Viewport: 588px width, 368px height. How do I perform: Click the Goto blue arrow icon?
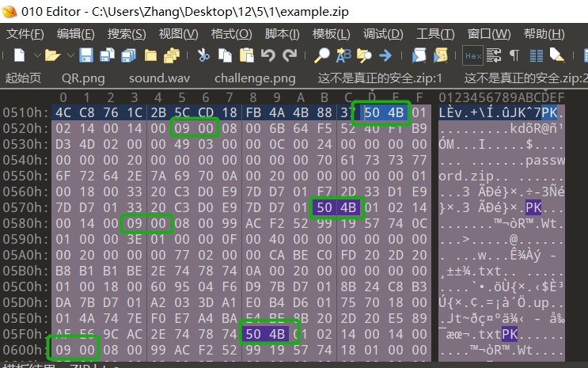pyautogui.click(x=385, y=55)
